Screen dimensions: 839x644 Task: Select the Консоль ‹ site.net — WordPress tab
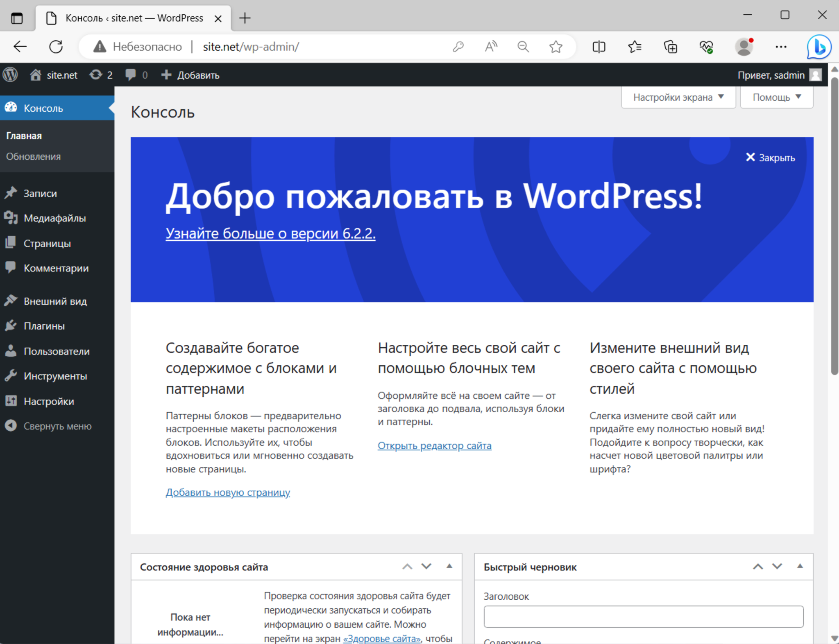(x=134, y=18)
